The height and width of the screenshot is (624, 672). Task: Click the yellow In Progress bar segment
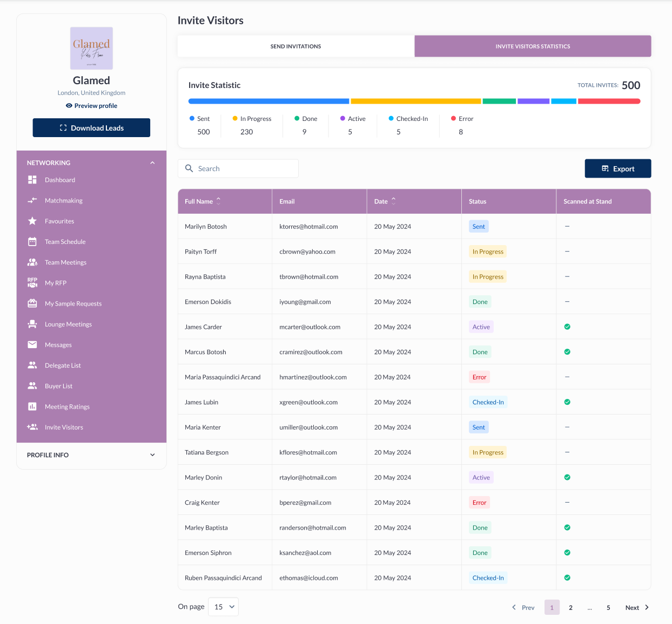[415, 101]
